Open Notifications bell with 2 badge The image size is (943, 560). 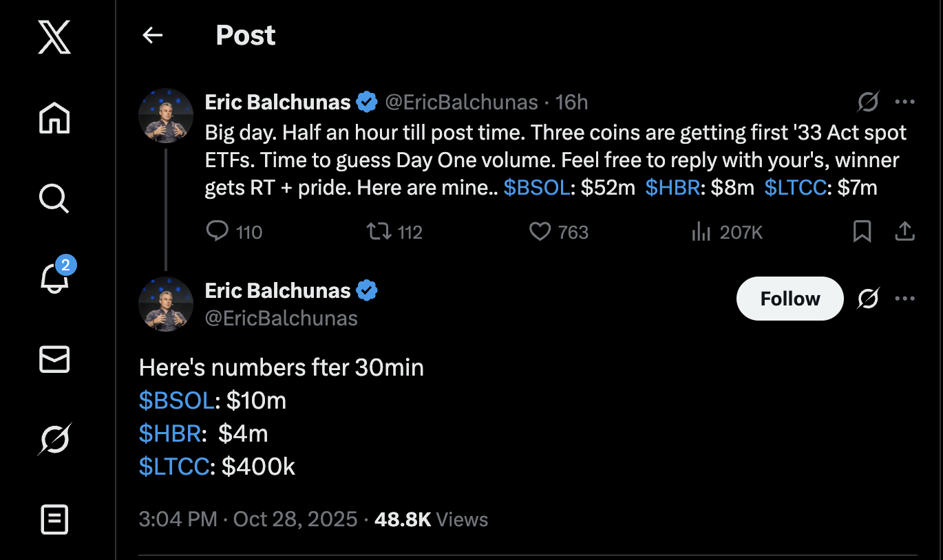coord(54,279)
